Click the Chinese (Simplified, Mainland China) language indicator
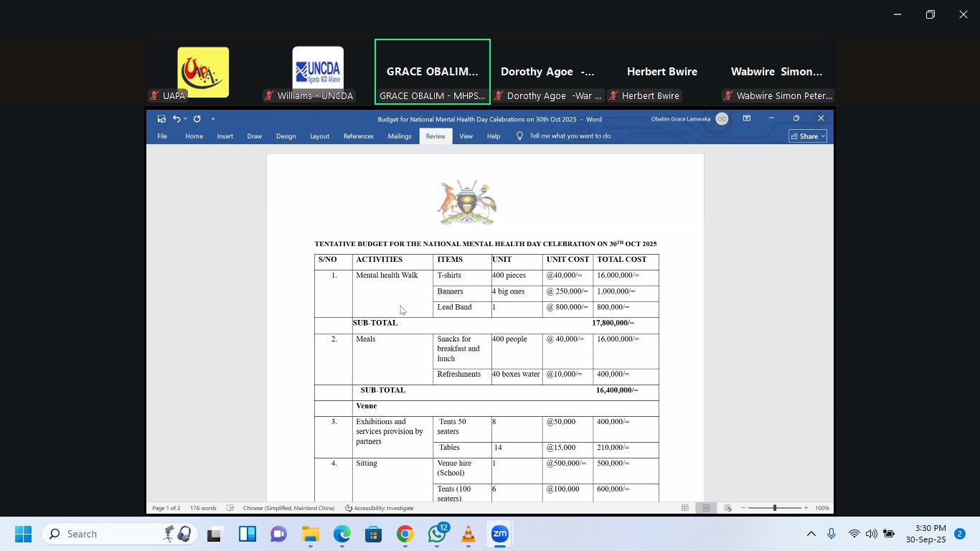Image resolution: width=980 pixels, height=551 pixels. click(x=288, y=508)
